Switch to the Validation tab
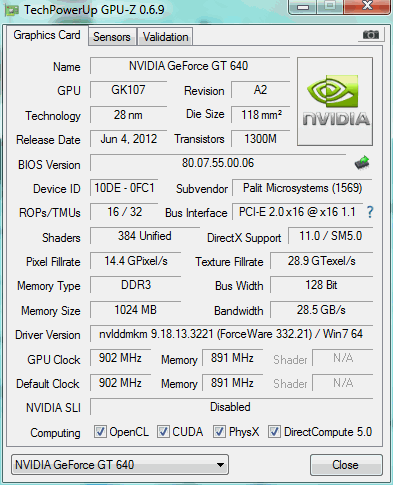 click(x=165, y=37)
